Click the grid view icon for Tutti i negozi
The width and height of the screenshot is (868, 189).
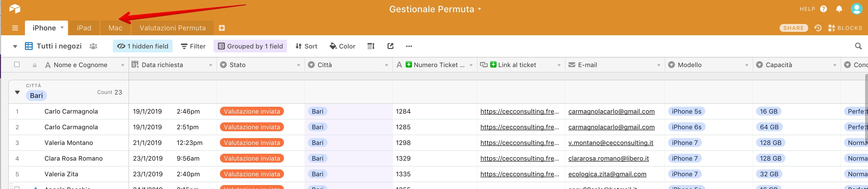(x=29, y=46)
